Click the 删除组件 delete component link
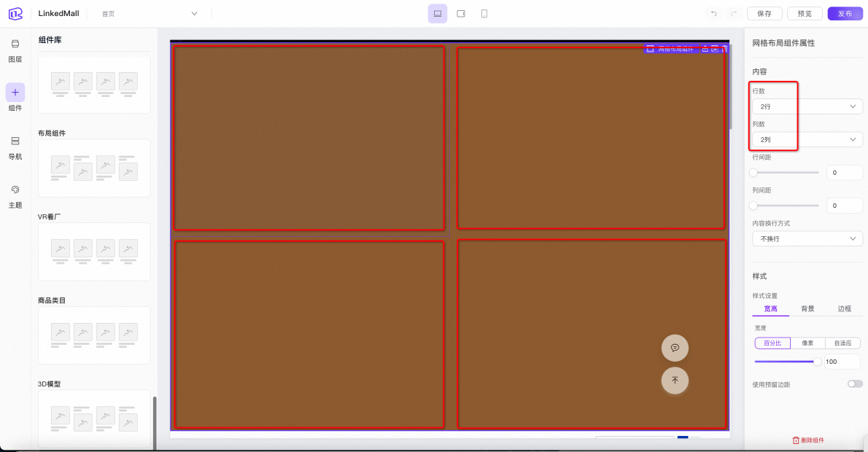This screenshot has height=452, width=868. tap(808, 440)
